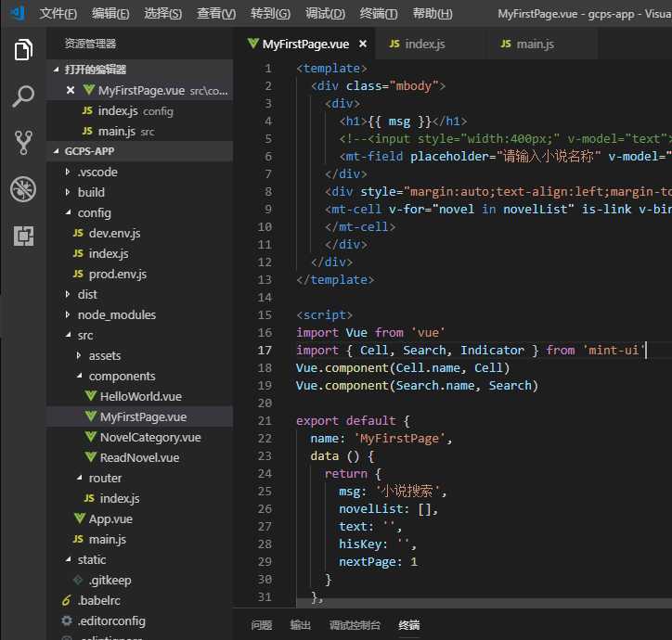This screenshot has height=640, width=672.
Task: Open the Source Control view
Action: coord(23,143)
